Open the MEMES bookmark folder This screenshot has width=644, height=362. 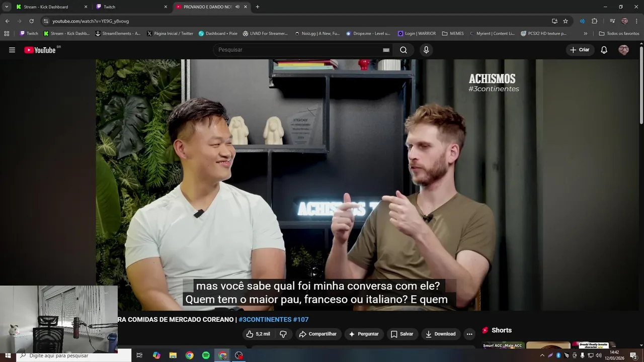click(453, 34)
